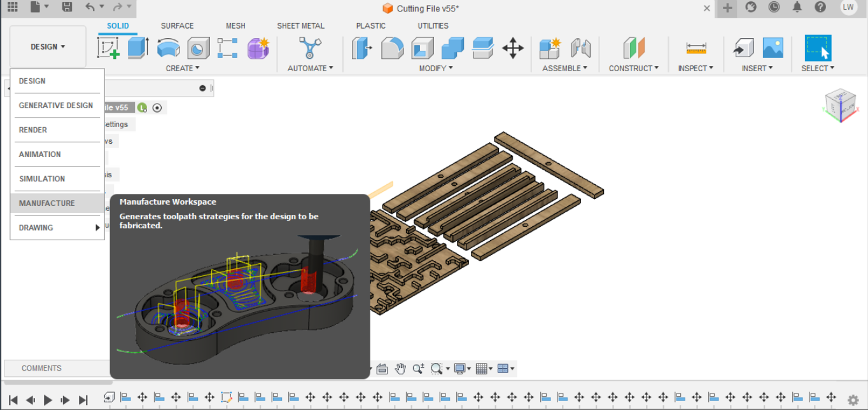Expand the CONSTRUCT dropdown
Viewport: 868px width, 410px height.
tap(633, 68)
